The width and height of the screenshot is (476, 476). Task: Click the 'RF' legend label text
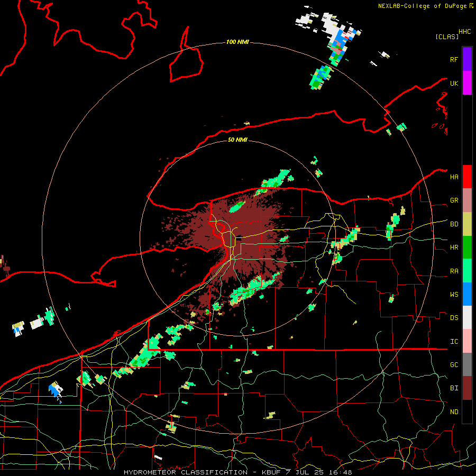(454, 59)
